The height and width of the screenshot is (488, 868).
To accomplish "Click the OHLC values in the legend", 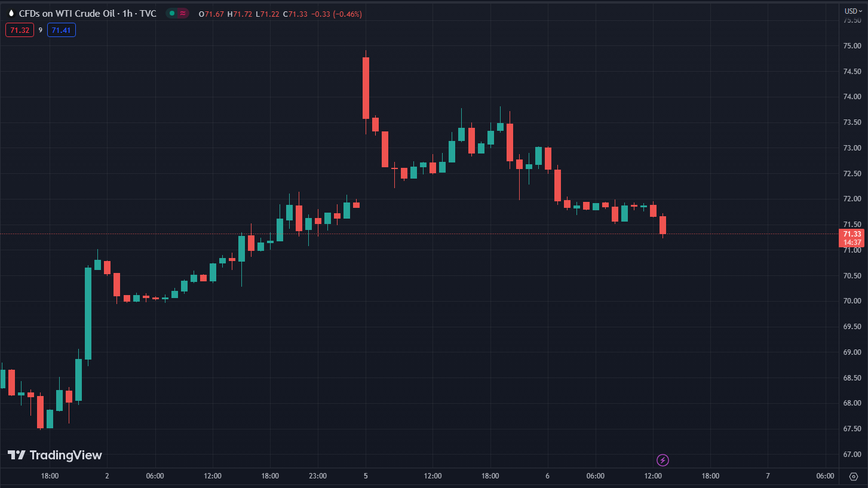I will pyautogui.click(x=280, y=14).
